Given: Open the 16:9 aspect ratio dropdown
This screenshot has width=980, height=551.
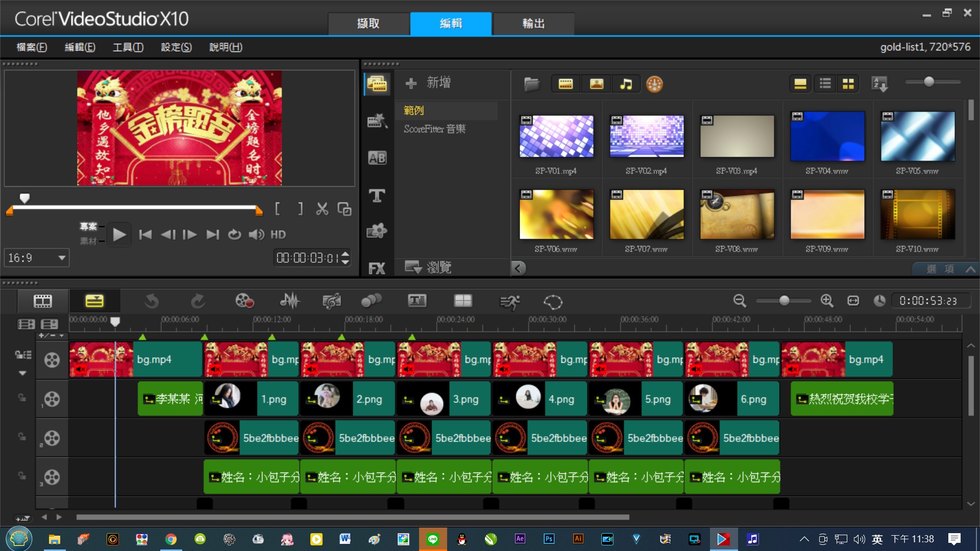Looking at the screenshot, I should [x=37, y=258].
